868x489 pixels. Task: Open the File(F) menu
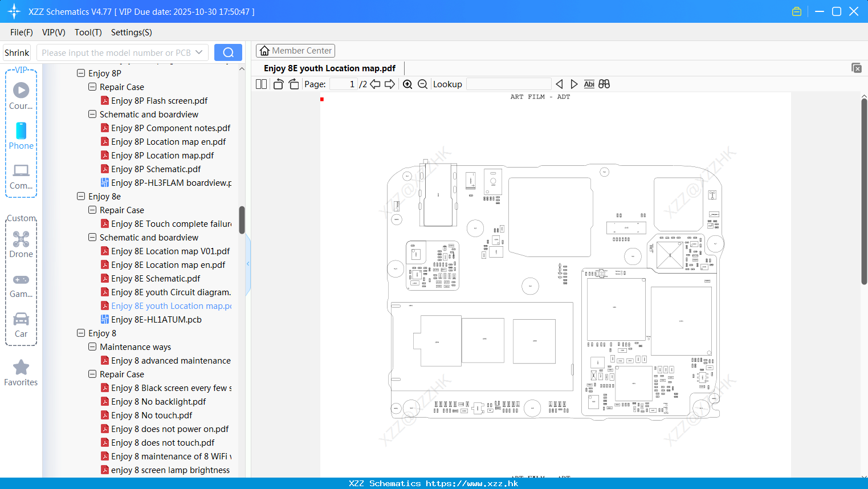point(22,32)
